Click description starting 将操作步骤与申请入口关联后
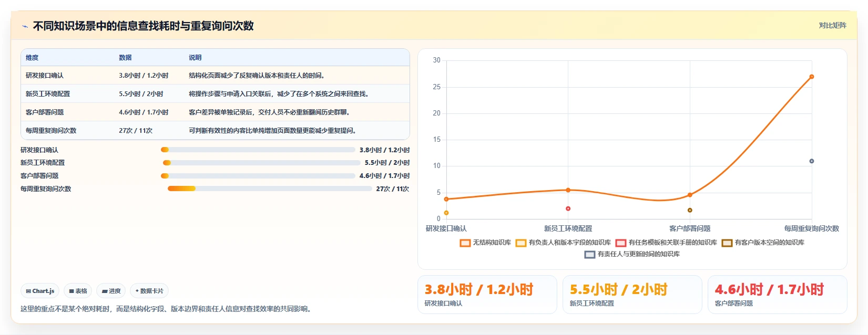The height and width of the screenshot is (335, 868). (279, 94)
